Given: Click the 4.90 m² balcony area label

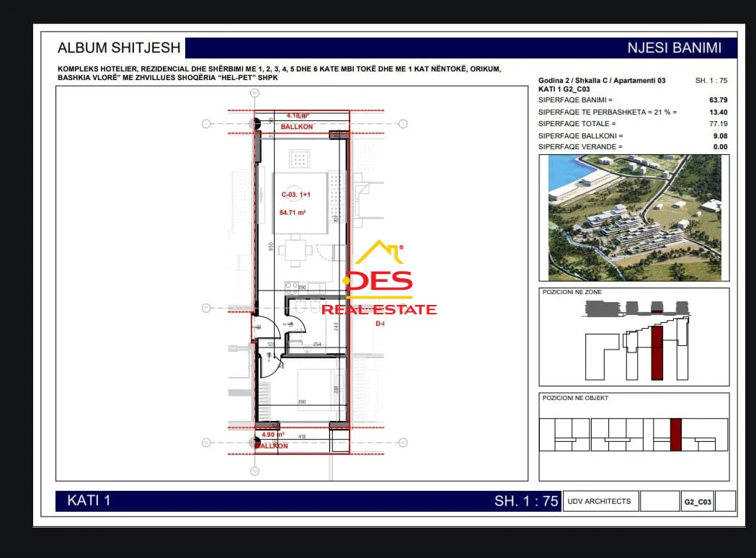Looking at the screenshot, I should [x=273, y=435].
